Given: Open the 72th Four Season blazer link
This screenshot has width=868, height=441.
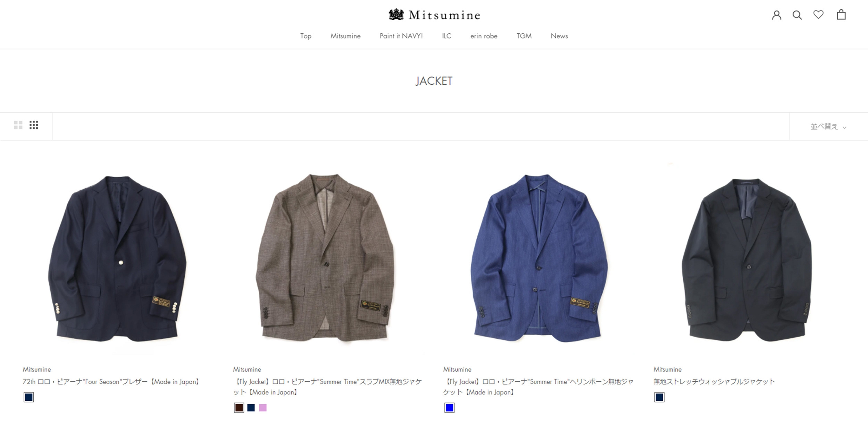Looking at the screenshot, I should pyautogui.click(x=112, y=382).
